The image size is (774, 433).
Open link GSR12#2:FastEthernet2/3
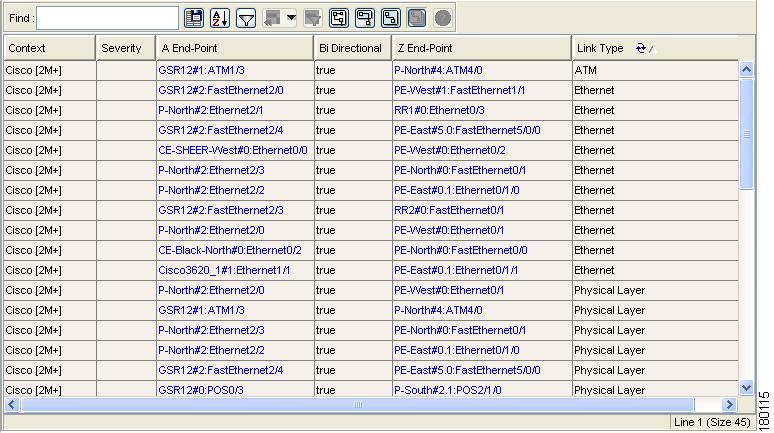click(x=221, y=210)
